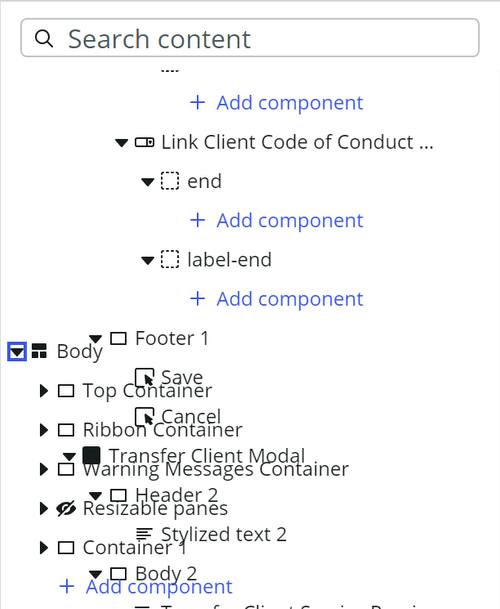The height and width of the screenshot is (609, 500).
Task: Select the Footer 1 container icon
Action: pyautogui.click(x=118, y=338)
